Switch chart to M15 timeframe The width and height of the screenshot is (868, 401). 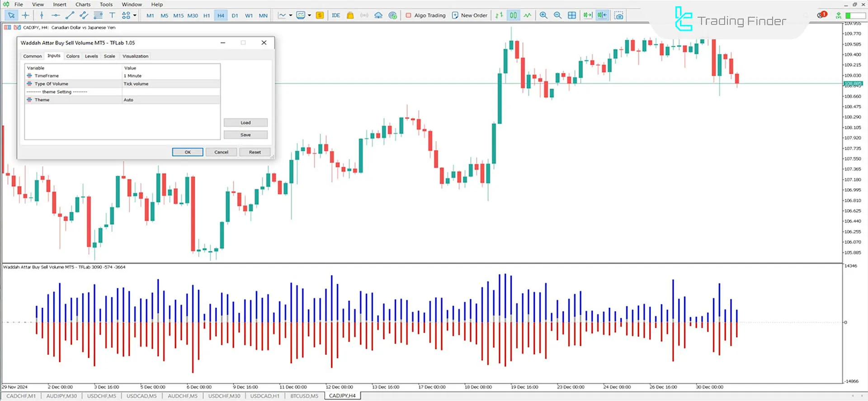pyautogui.click(x=179, y=15)
